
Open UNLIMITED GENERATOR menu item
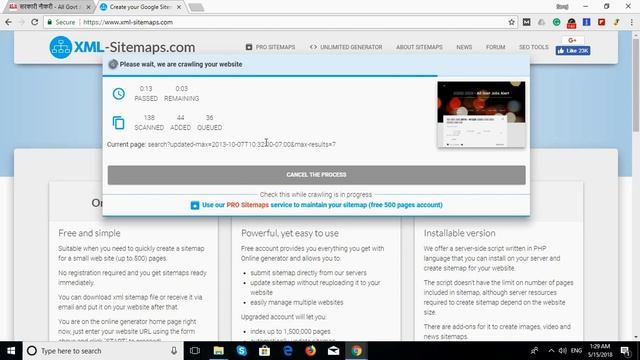coord(346,47)
